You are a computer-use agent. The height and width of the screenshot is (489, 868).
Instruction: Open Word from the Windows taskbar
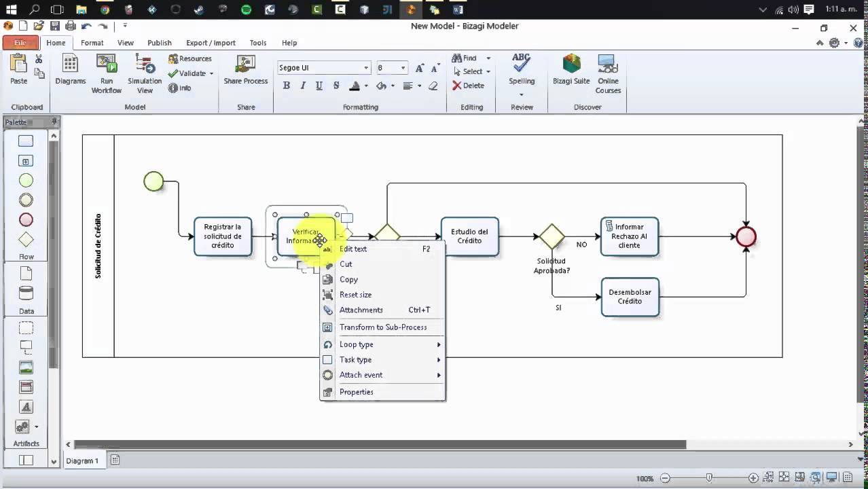click(458, 10)
